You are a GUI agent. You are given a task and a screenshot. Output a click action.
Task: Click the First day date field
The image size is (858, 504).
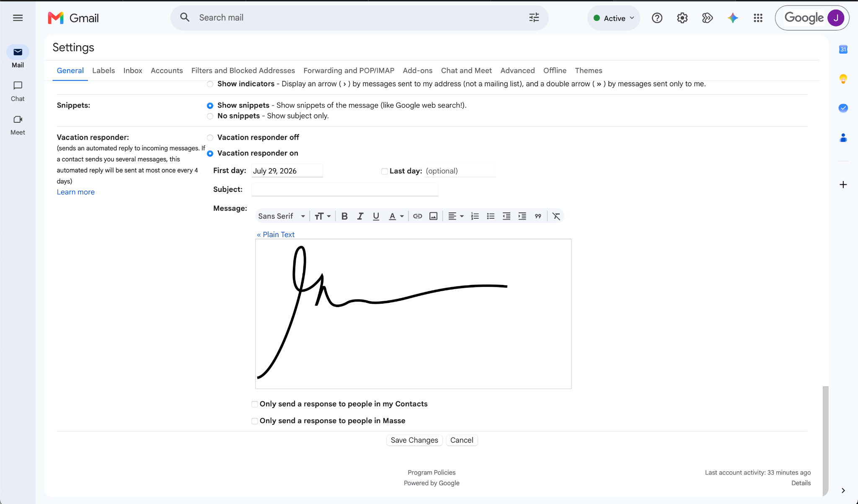[x=287, y=171]
